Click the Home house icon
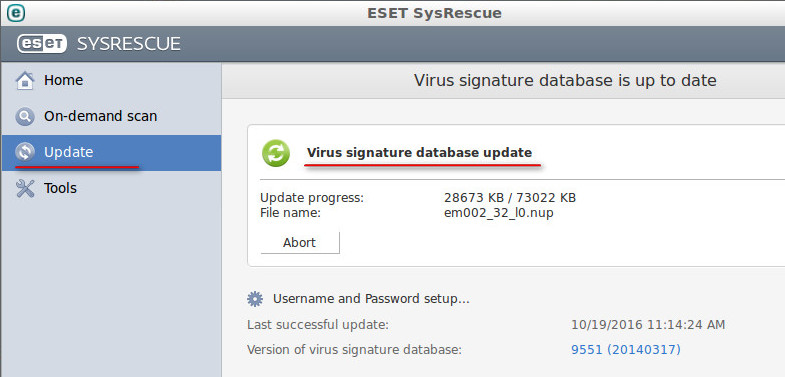785x377 pixels. point(25,81)
